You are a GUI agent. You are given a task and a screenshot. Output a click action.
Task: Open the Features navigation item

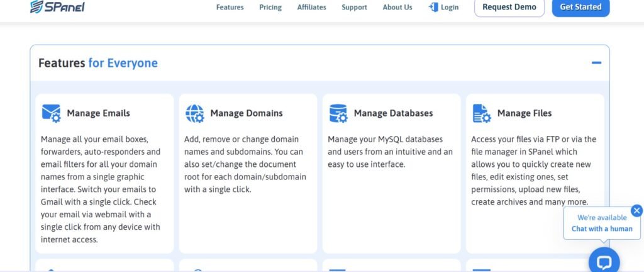[x=230, y=8]
